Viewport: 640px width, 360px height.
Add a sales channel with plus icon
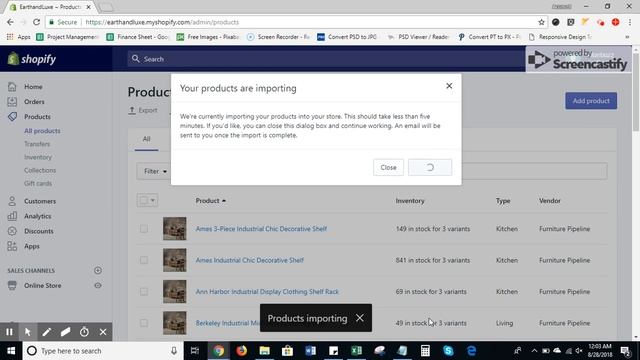98,270
